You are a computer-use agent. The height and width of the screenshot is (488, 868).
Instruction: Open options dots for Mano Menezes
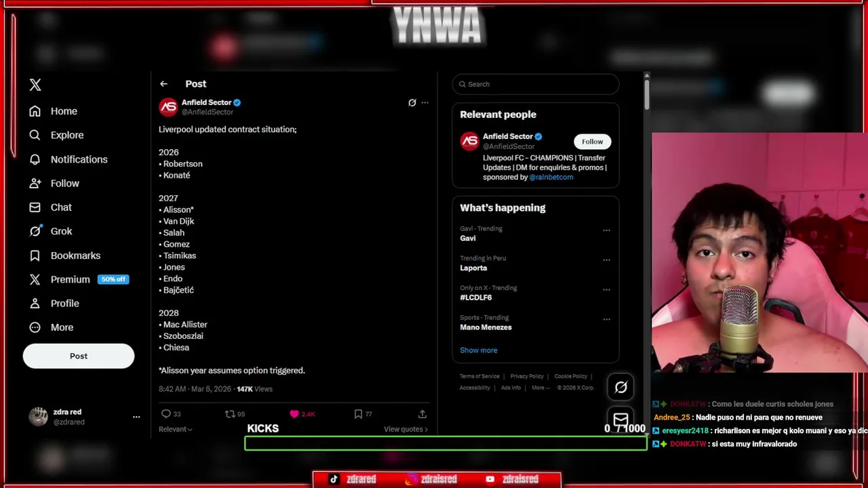[x=607, y=319]
